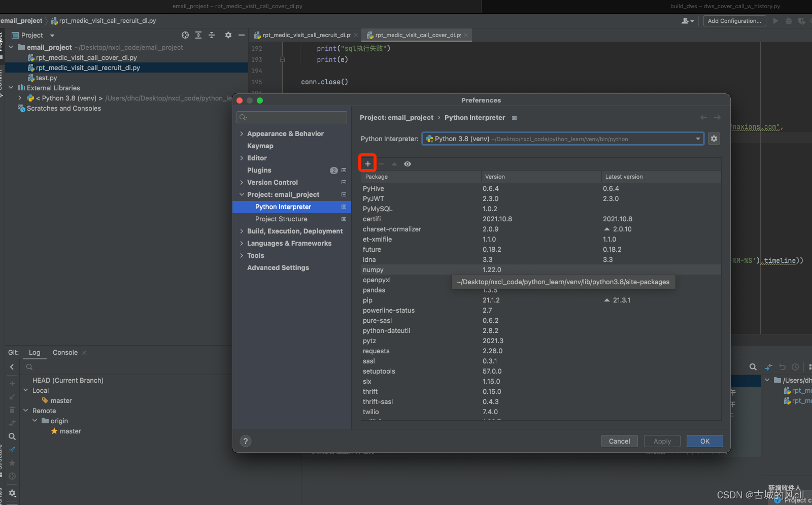Click the Run with Coverage icon

(x=801, y=21)
